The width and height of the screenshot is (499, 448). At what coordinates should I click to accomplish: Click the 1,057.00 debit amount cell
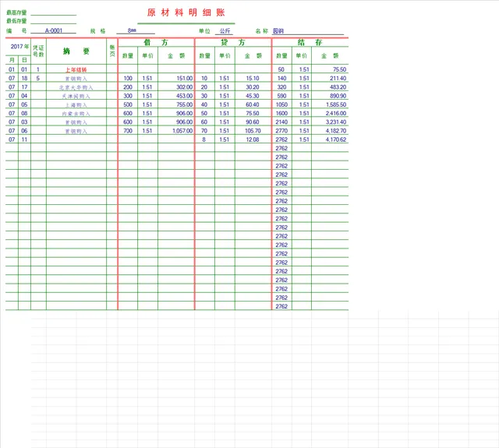[x=176, y=131]
